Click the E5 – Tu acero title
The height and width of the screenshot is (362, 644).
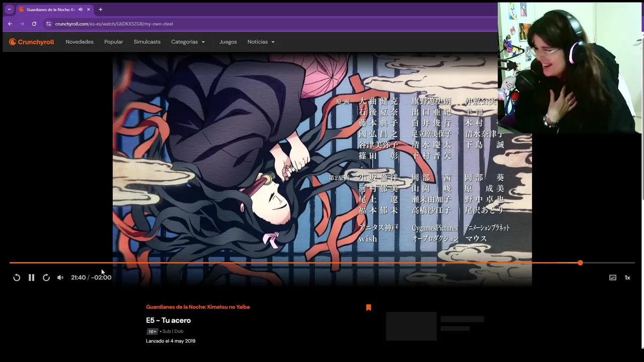(x=168, y=320)
